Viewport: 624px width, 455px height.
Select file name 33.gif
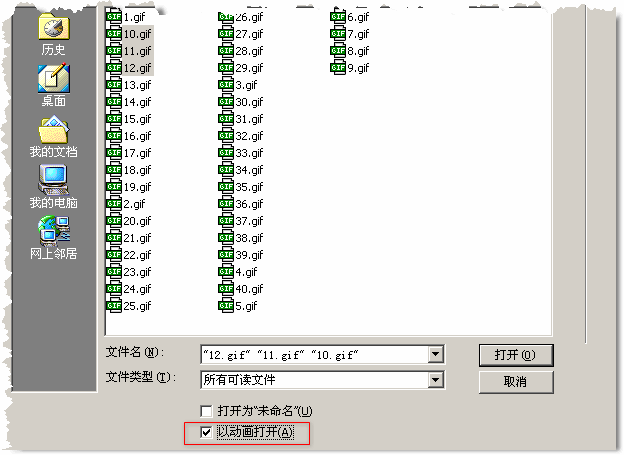[249, 153]
